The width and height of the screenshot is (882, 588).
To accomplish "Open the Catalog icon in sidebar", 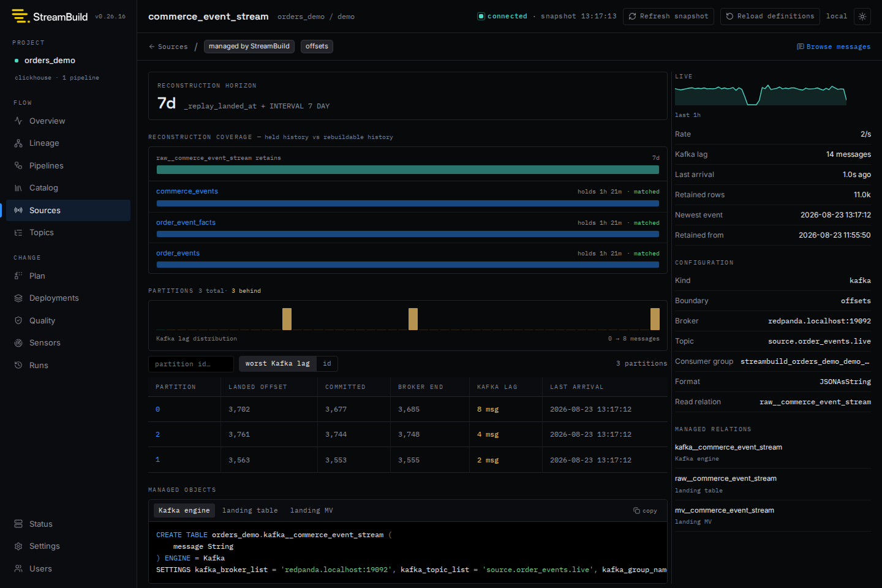I will click(18, 188).
